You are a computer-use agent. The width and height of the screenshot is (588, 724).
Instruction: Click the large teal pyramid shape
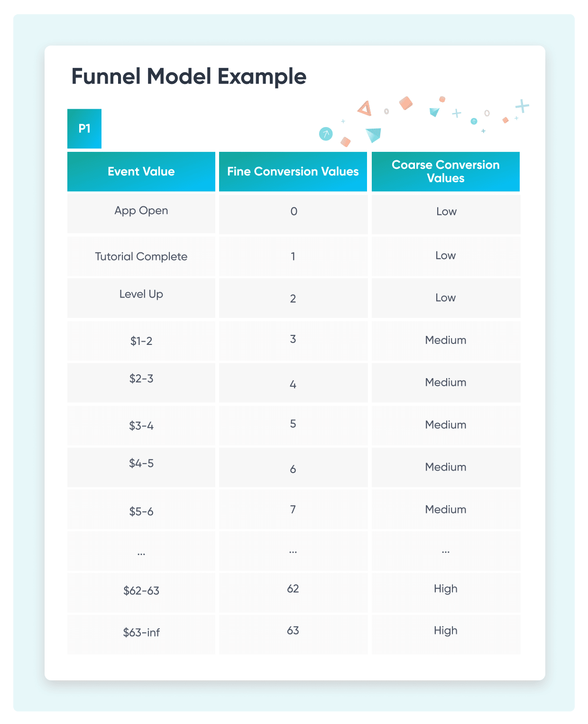(x=374, y=135)
